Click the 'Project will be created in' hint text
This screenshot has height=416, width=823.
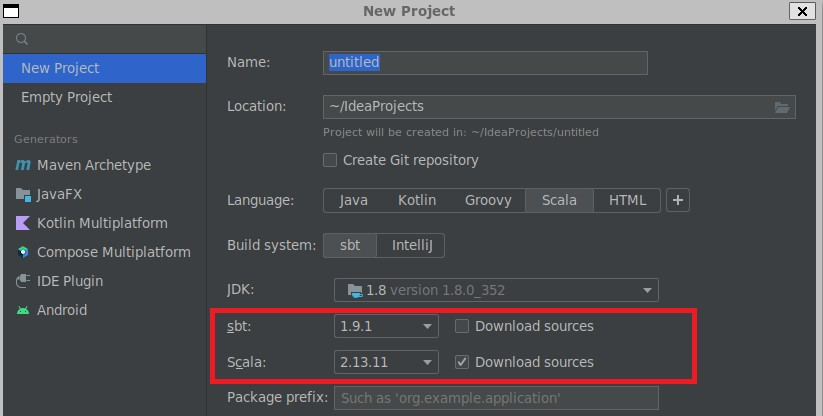tap(461, 132)
